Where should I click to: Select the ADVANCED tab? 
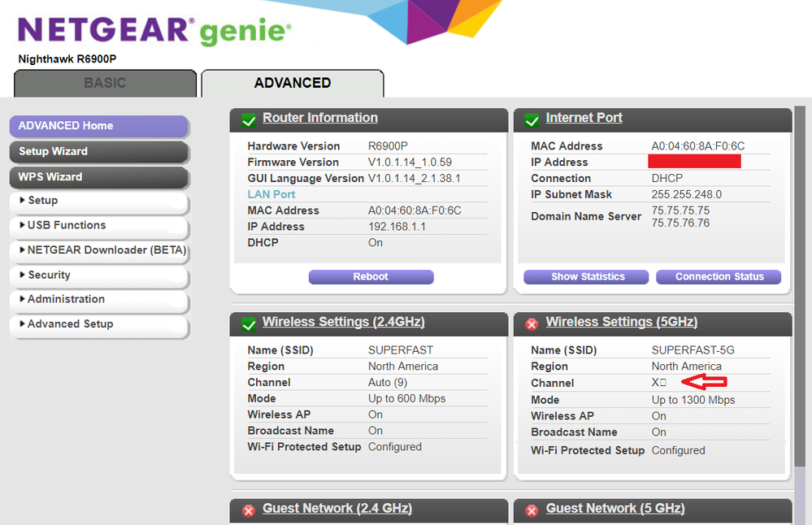[293, 84]
